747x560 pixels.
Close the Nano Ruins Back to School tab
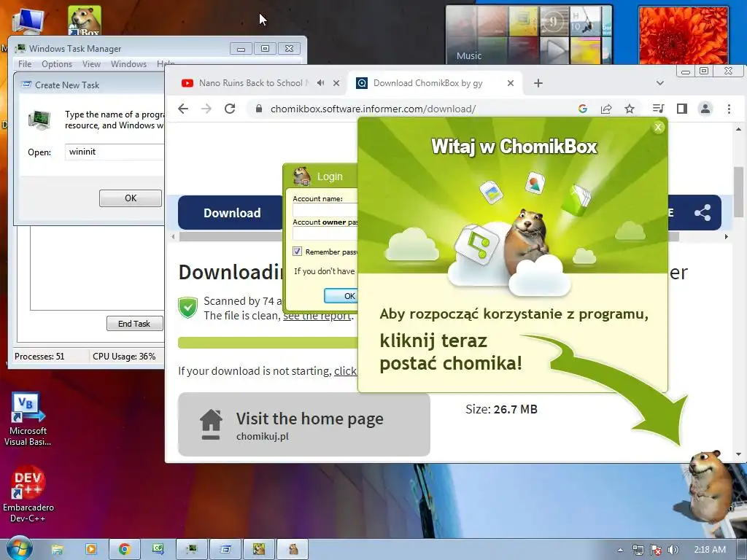[x=336, y=83]
